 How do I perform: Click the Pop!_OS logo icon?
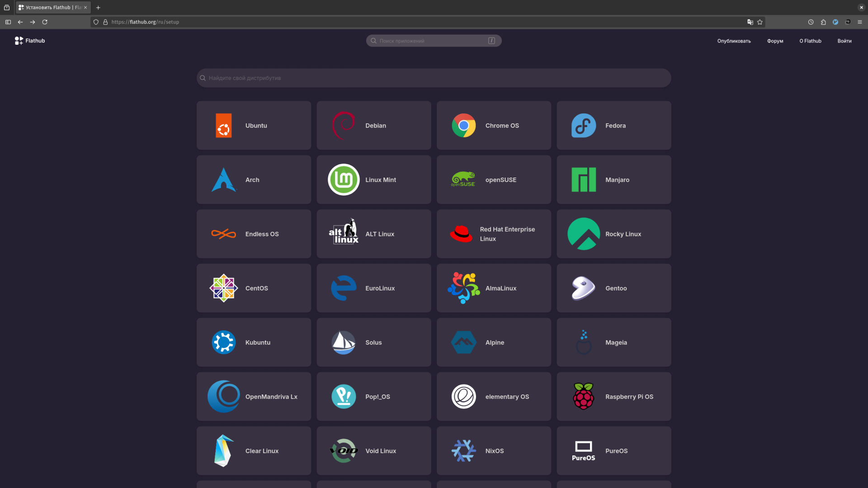344,397
